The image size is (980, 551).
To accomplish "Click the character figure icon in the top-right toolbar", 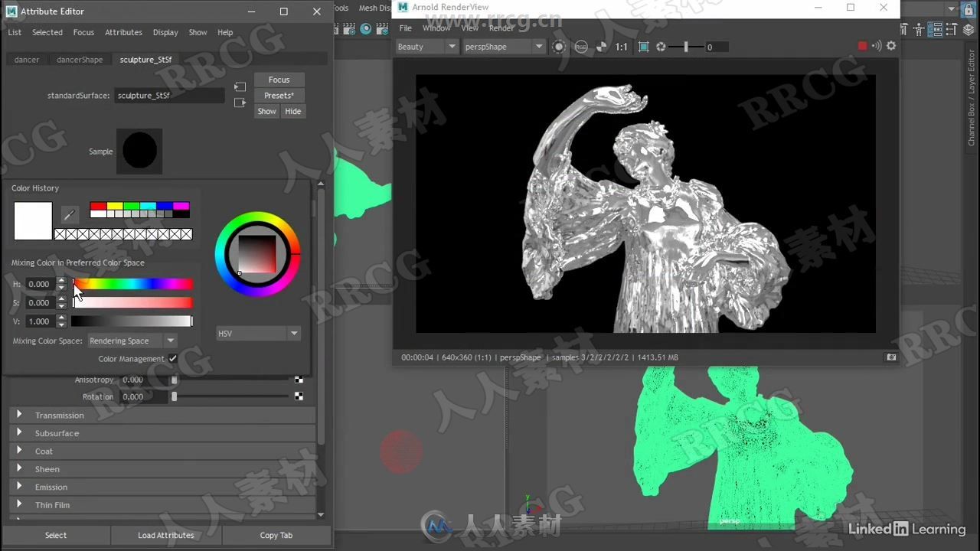I will click(918, 29).
